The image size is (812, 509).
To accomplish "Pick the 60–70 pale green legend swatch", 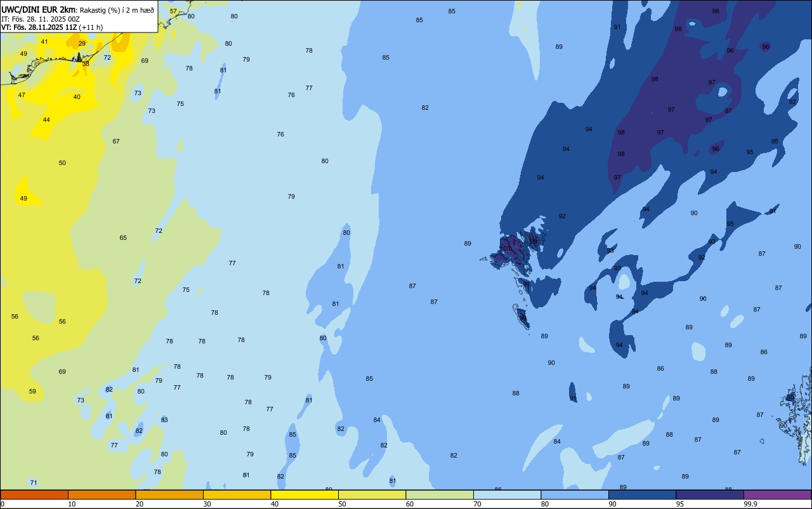I will pos(440,494).
